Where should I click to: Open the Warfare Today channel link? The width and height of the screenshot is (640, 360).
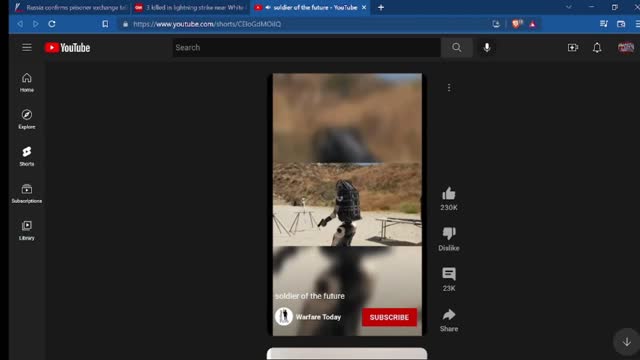click(x=318, y=317)
